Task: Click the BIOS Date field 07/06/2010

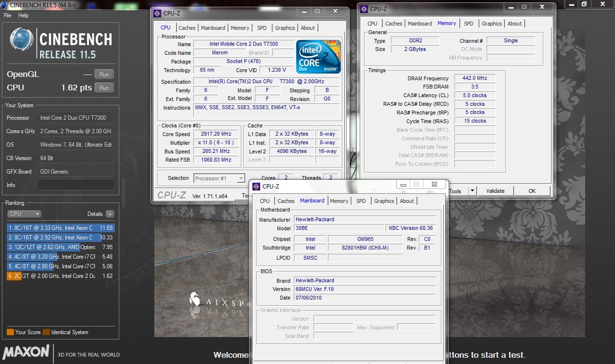Action: click(364, 298)
